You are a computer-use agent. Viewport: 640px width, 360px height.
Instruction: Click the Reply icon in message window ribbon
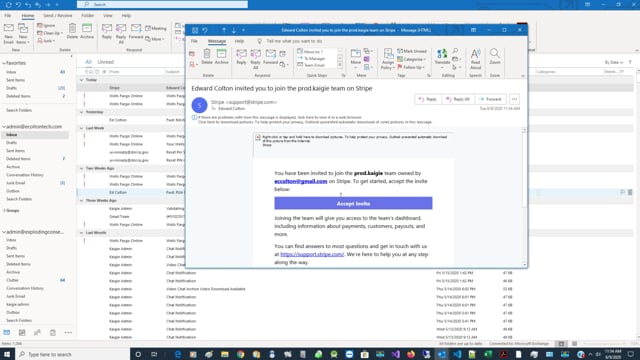[241, 57]
